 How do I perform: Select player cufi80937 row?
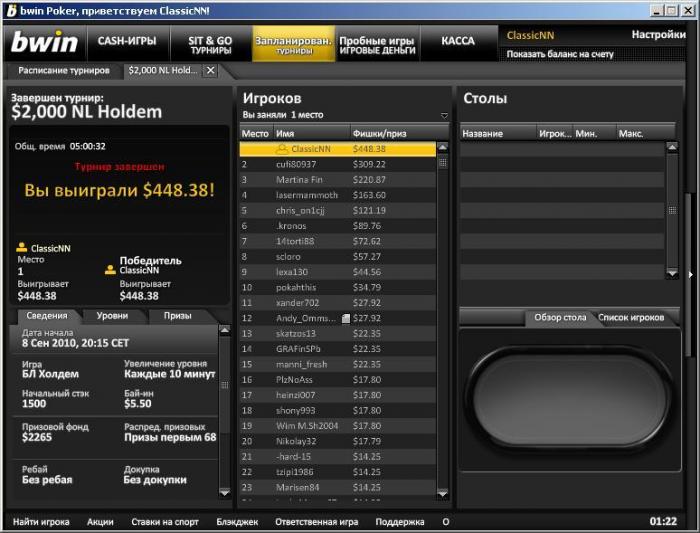pos(338,164)
